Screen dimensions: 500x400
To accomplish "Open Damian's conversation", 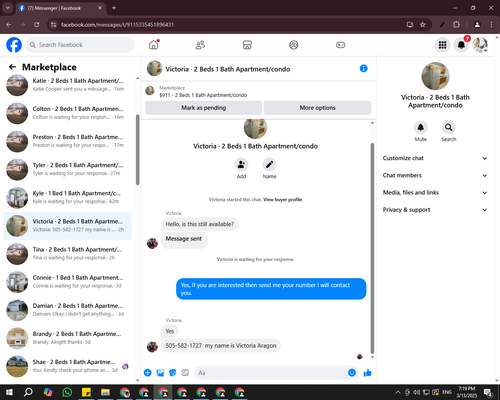I will point(67,310).
